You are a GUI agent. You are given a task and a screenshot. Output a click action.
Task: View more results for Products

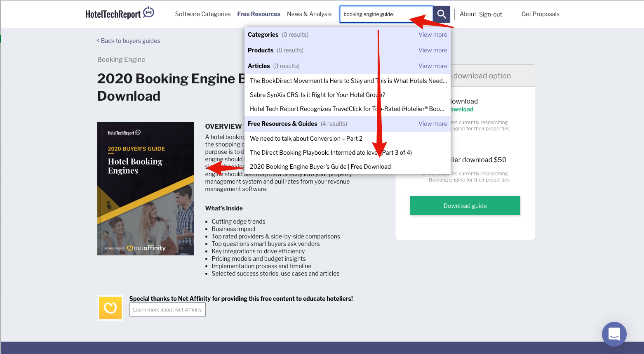(433, 50)
